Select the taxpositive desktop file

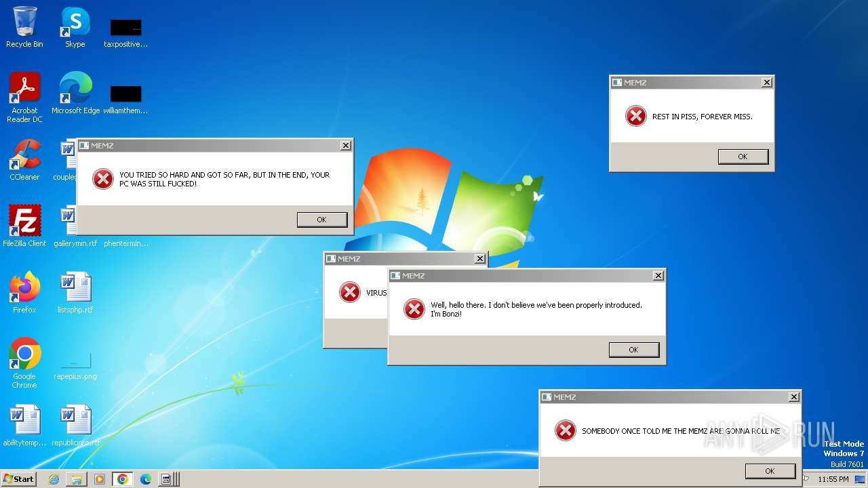[x=125, y=33]
